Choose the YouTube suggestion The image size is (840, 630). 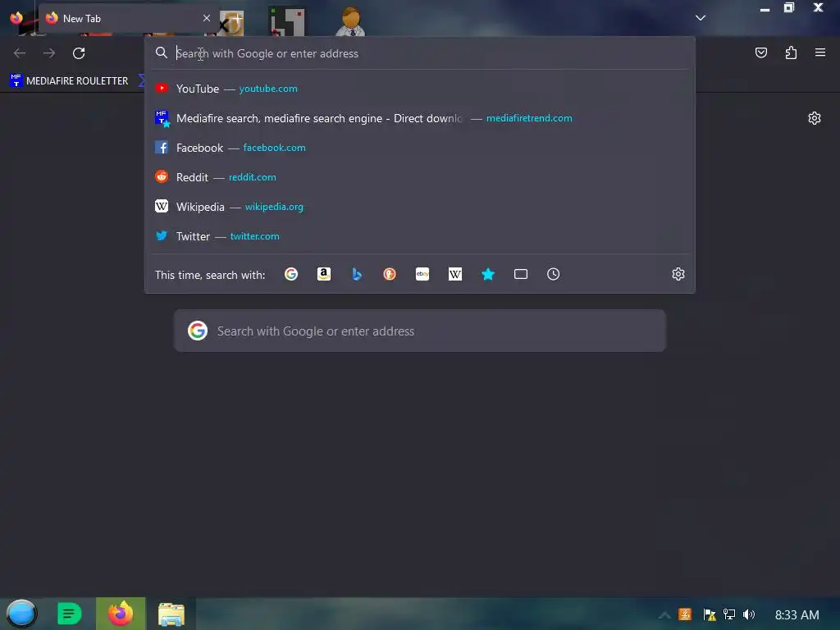point(420,89)
